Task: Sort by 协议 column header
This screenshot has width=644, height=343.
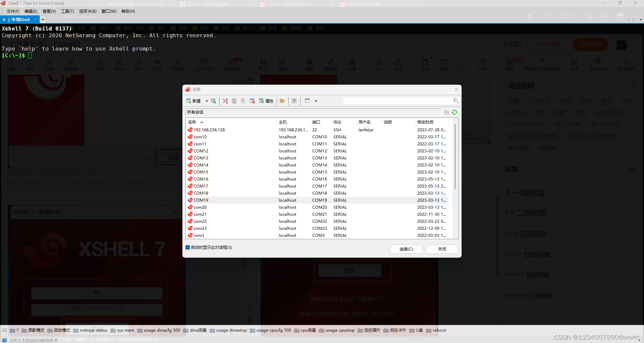Action: click(x=343, y=122)
